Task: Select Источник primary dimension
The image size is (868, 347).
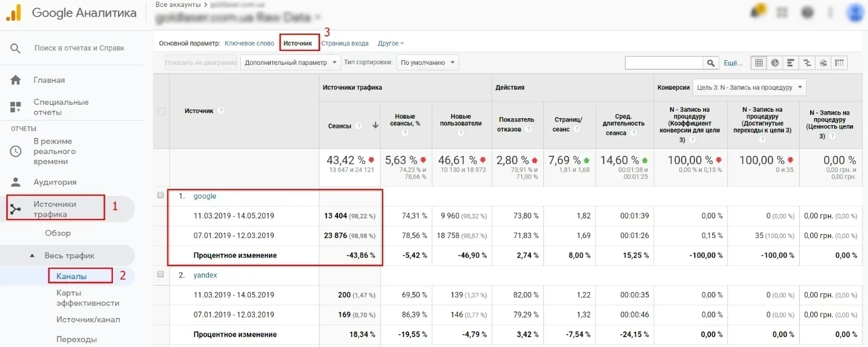Action: click(x=298, y=43)
